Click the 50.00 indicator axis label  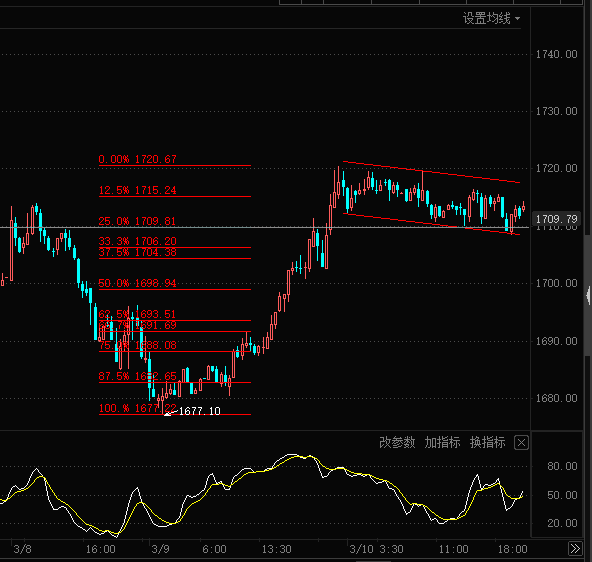pyautogui.click(x=562, y=495)
